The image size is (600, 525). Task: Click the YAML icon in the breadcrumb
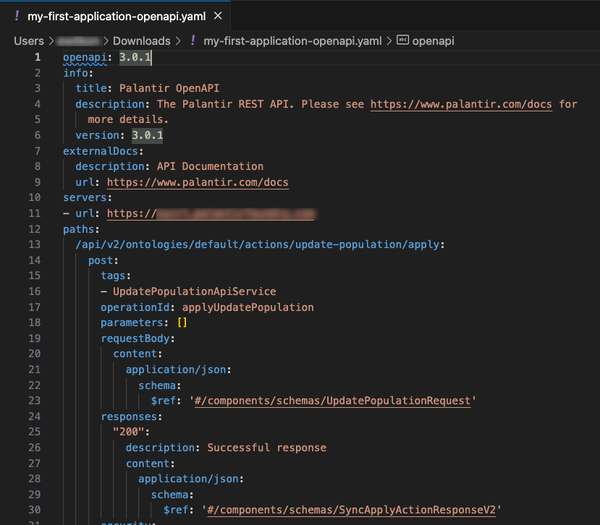(x=193, y=40)
